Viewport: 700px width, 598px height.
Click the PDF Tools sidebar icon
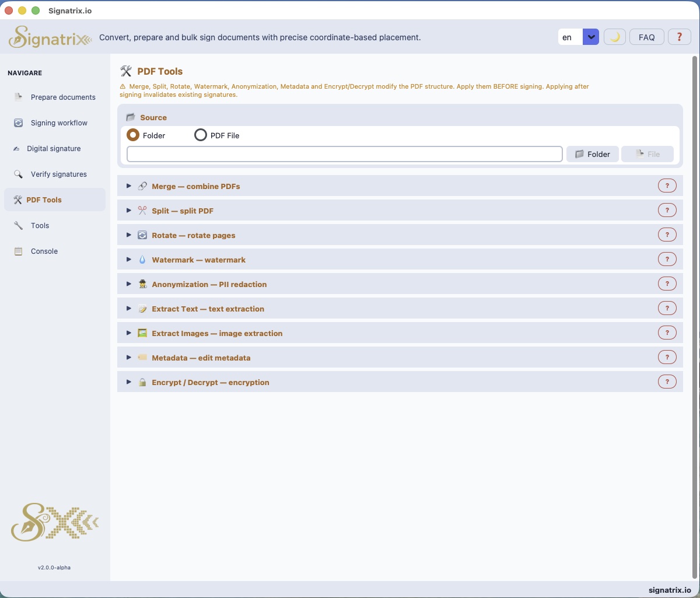coord(18,200)
